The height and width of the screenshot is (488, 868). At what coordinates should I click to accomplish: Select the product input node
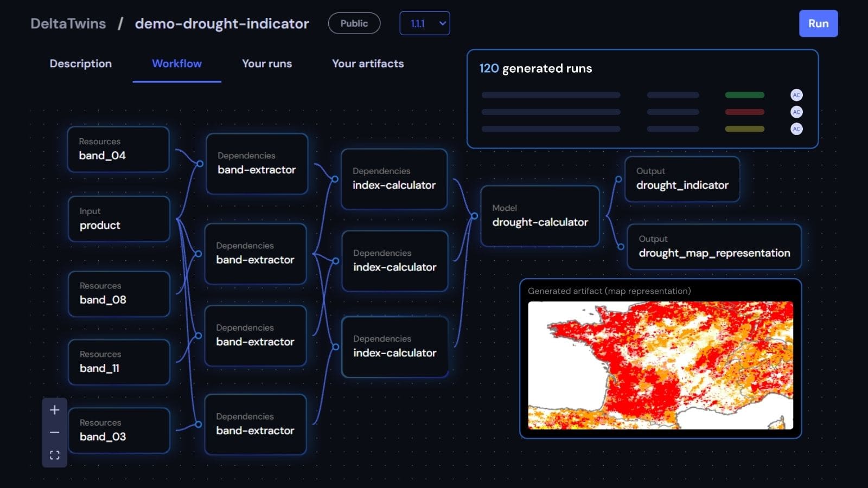(119, 219)
